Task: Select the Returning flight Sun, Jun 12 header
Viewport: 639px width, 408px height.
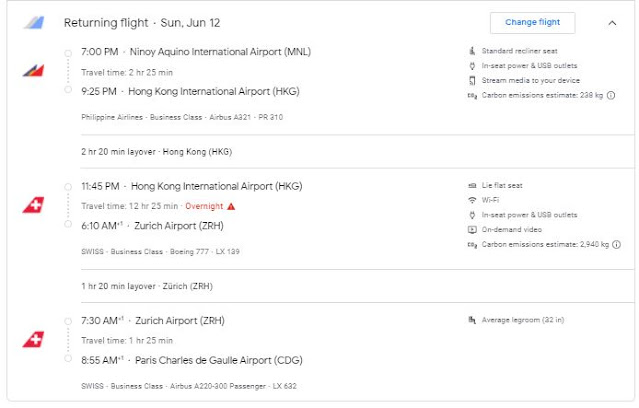Action: coord(142,23)
